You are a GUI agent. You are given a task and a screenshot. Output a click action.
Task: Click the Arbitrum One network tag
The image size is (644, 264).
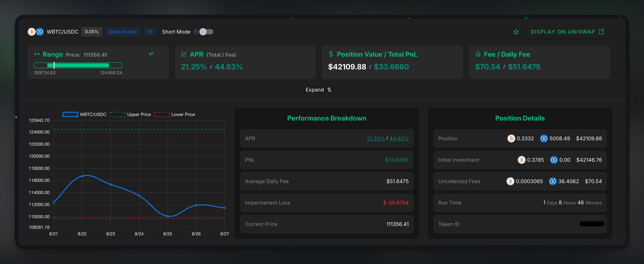pos(123,32)
